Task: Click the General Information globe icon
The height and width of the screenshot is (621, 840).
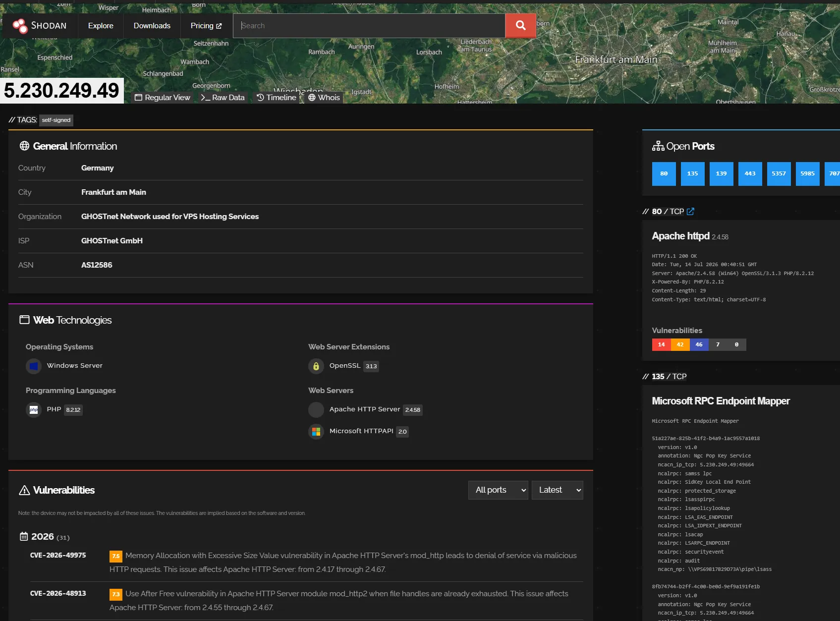Action: pyautogui.click(x=24, y=146)
